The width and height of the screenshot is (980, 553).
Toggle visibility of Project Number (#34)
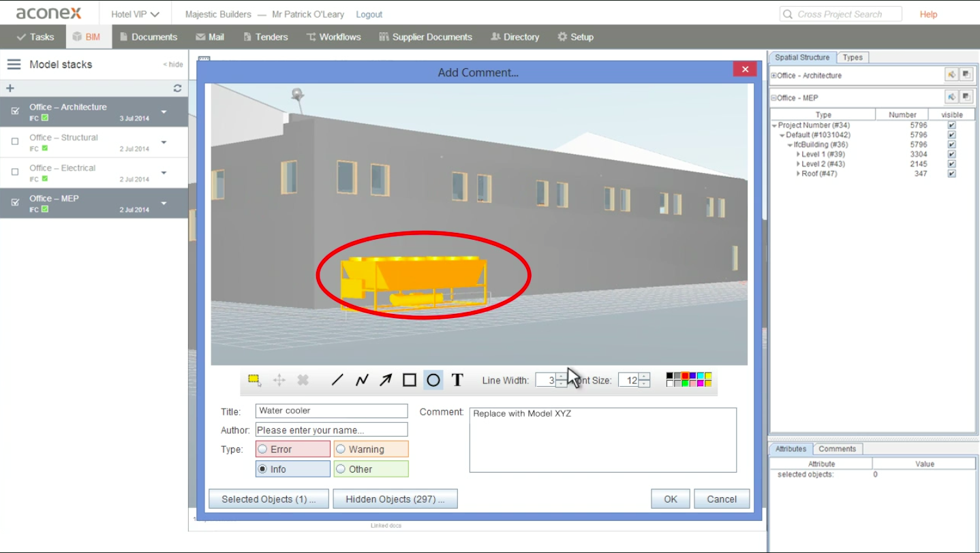point(951,125)
